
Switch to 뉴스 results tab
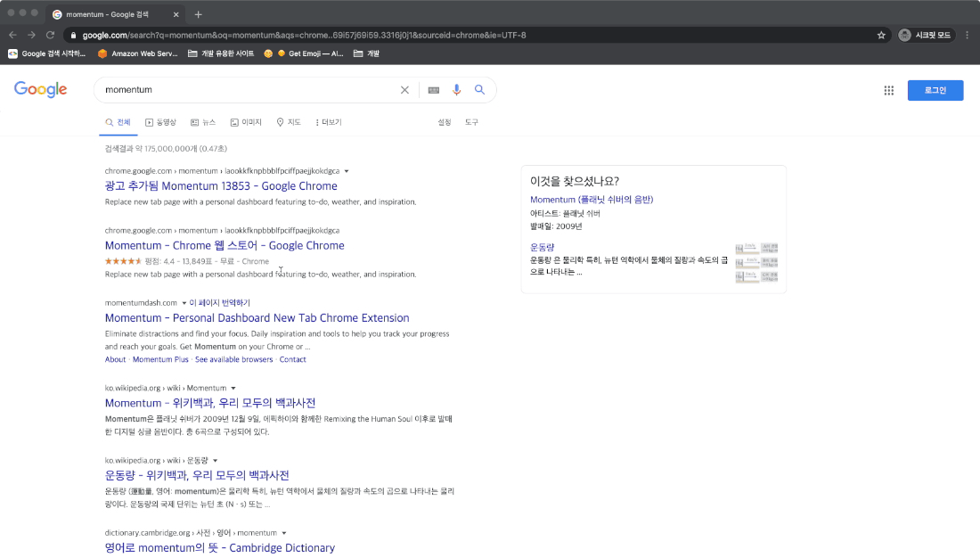[x=203, y=123]
